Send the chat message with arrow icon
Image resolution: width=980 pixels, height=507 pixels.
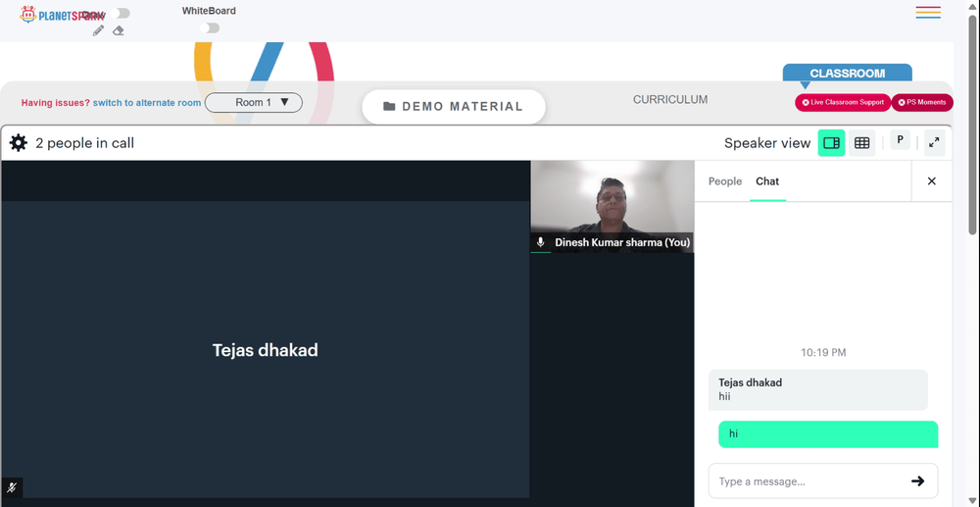click(917, 481)
